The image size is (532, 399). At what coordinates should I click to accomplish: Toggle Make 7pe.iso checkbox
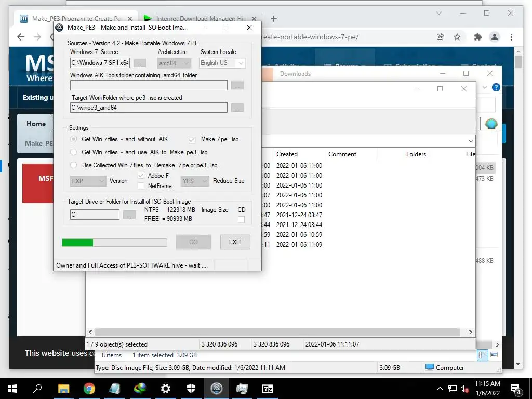(192, 139)
